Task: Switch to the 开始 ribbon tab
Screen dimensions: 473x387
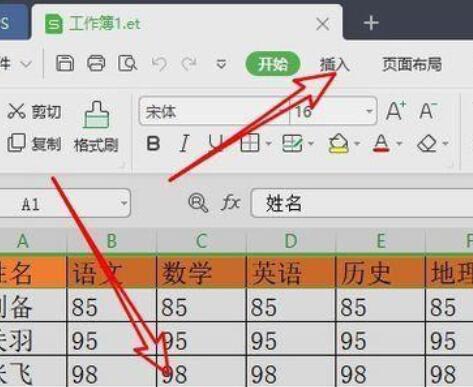Action: click(x=273, y=64)
